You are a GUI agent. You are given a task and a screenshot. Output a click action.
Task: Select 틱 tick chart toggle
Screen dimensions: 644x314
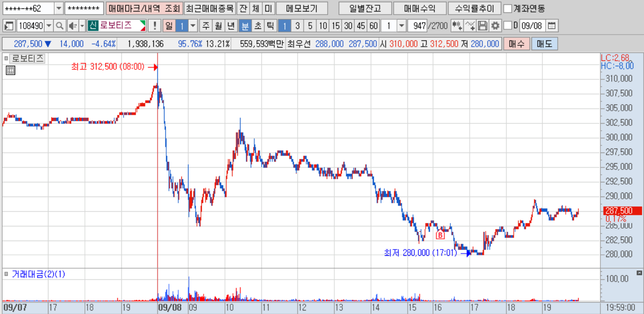[x=270, y=26]
